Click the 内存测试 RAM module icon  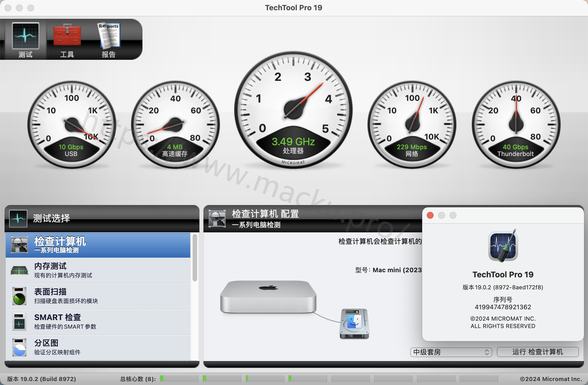[x=19, y=270]
